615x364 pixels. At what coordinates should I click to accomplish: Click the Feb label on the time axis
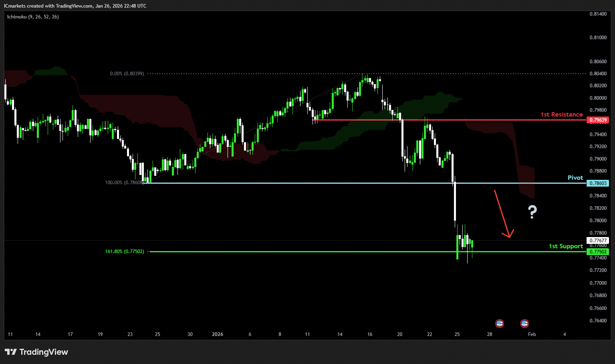(x=532, y=334)
